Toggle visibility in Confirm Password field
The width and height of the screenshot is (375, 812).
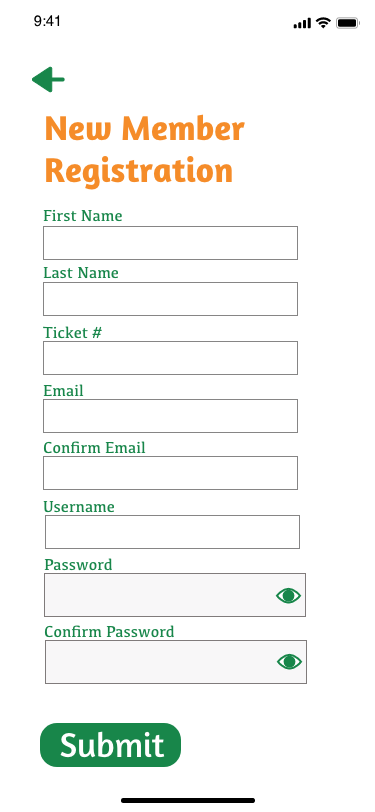290,662
